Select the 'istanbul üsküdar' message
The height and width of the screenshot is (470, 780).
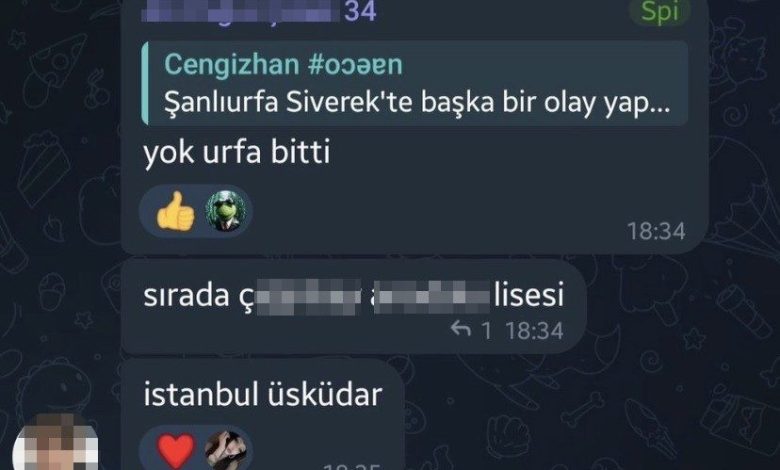[x=263, y=394]
